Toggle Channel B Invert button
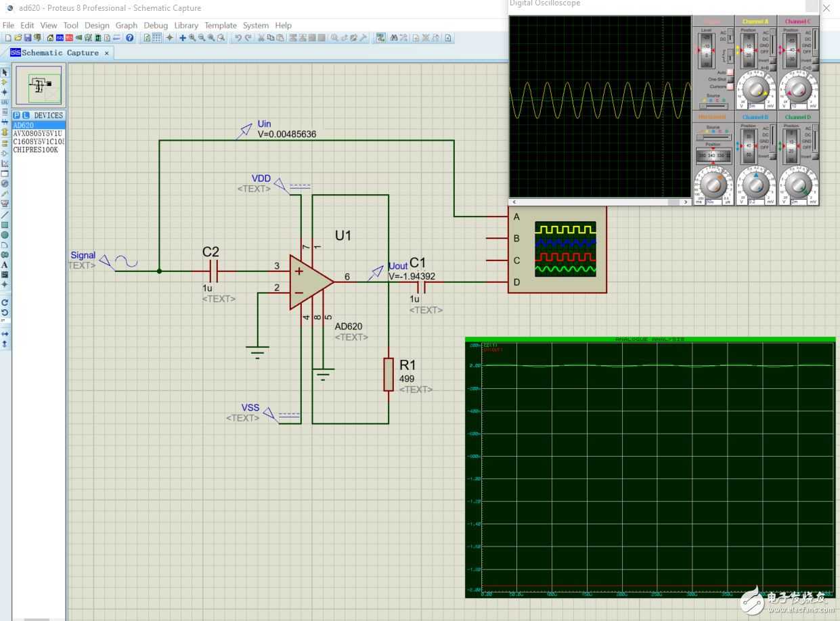840x621 pixels. click(773, 156)
